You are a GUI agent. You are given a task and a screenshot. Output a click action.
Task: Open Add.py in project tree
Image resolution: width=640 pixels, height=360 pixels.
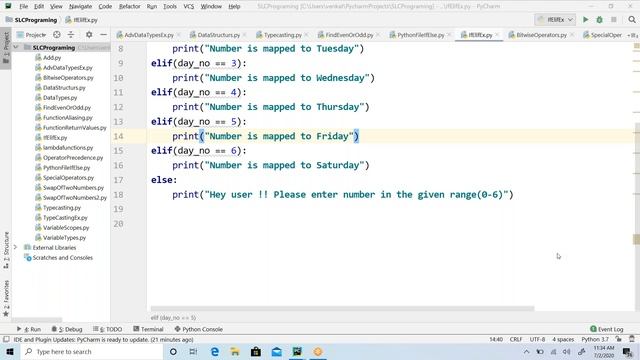point(52,58)
